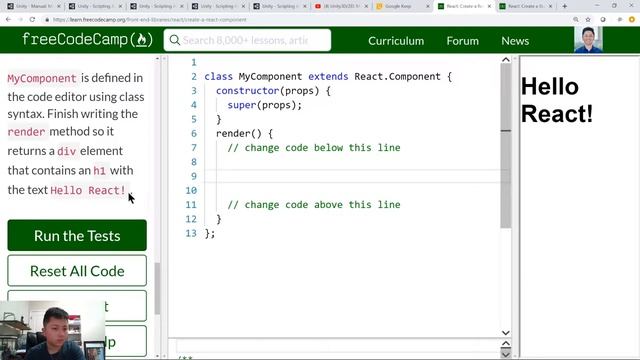Reload the page
The image size is (640, 360).
pyautogui.click(x=32, y=20)
